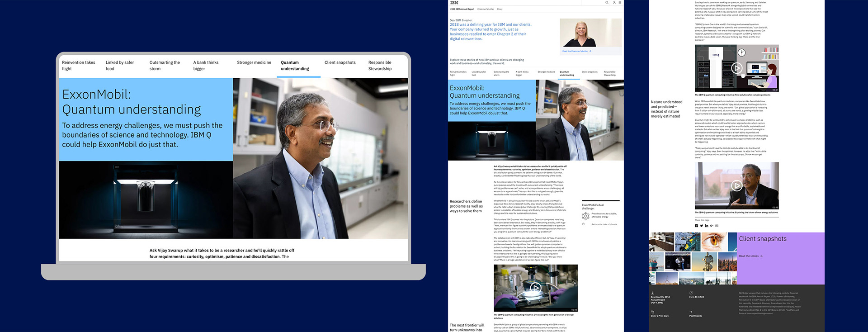Open Proxy nav link
This screenshot has height=332, width=868.
(x=500, y=9)
